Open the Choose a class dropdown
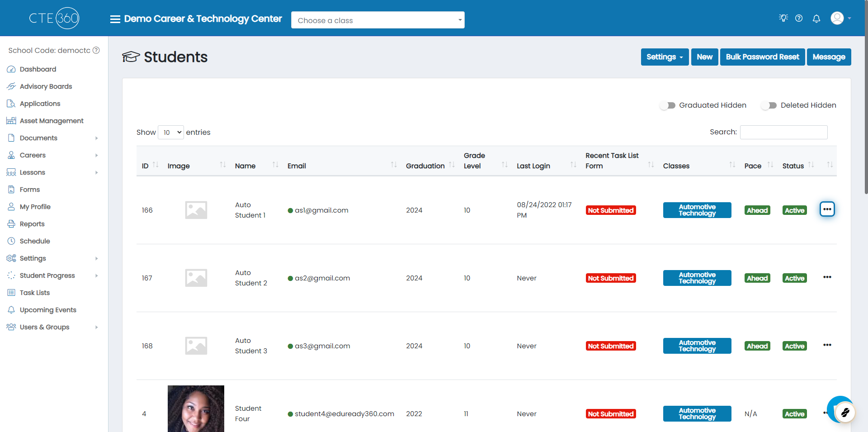868x432 pixels. (x=378, y=20)
